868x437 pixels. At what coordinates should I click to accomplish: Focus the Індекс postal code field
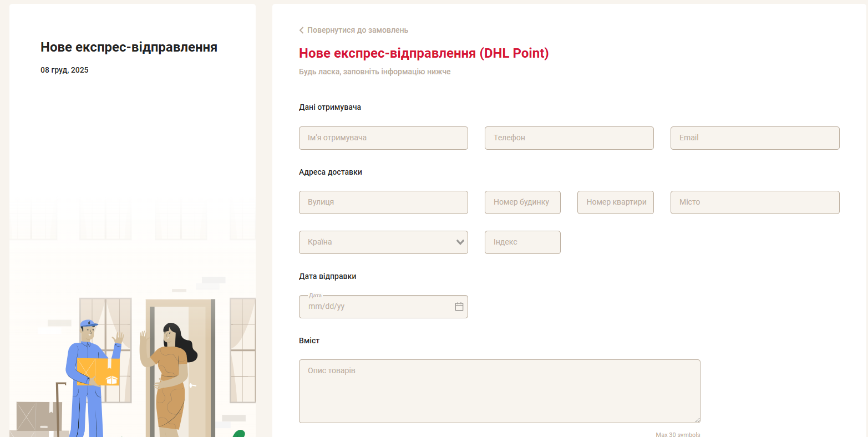click(x=522, y=242)
